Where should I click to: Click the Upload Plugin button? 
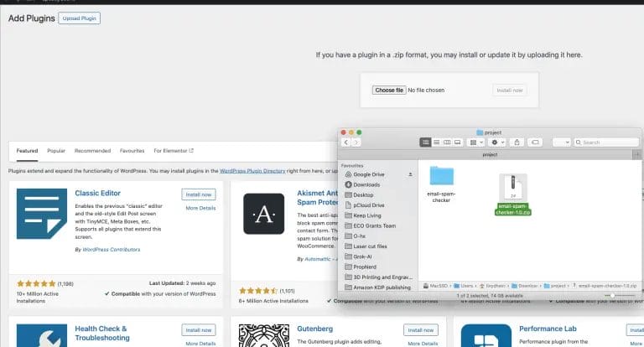pyautogui.click(x=79, y=18)
